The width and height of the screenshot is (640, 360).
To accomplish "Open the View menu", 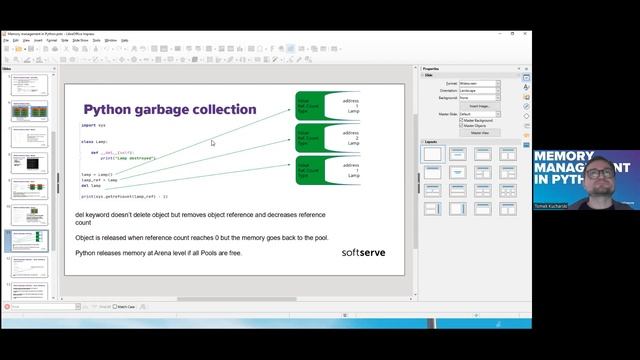I will (x=26, y=40).
